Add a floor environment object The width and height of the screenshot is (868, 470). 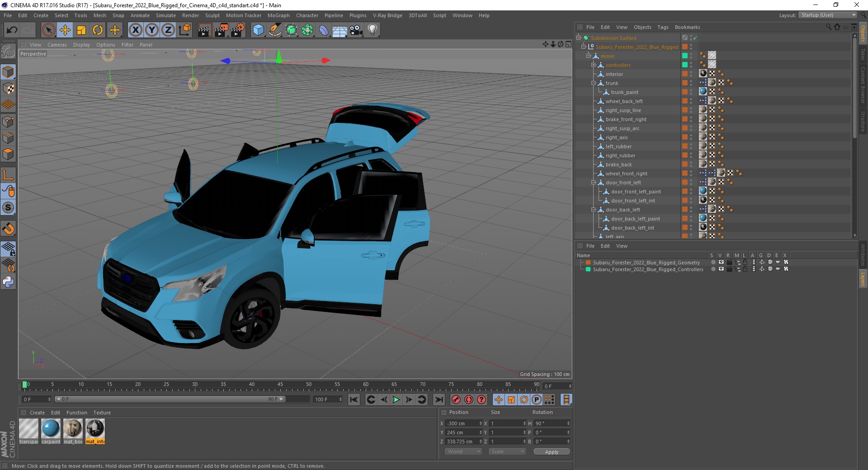point(340,30)
